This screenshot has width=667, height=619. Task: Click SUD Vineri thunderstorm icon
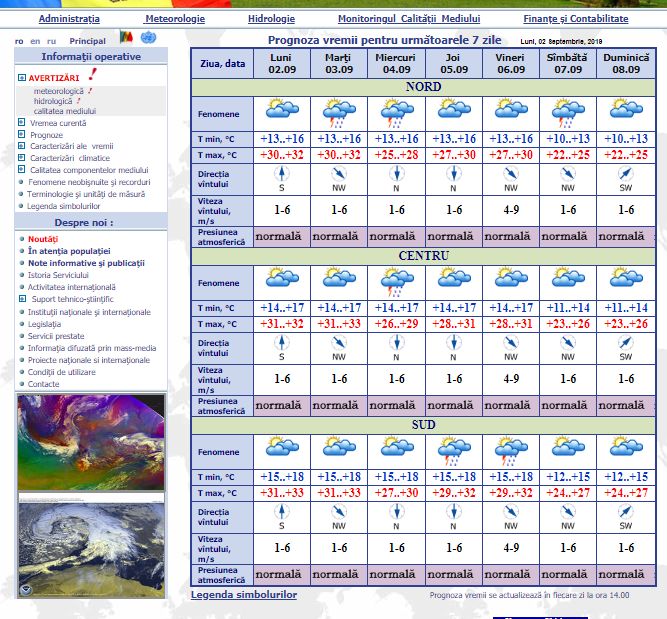click(x=511, y=451)
